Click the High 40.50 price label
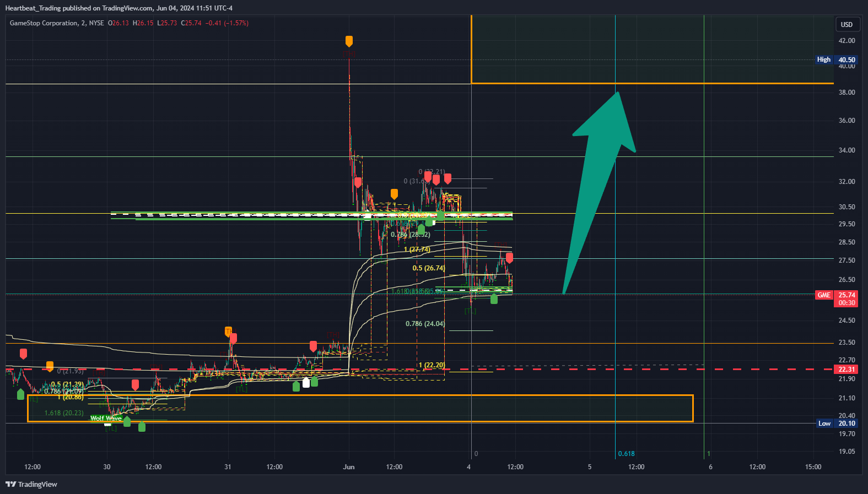The width and height of the screenshot is (868, 494). pyautogui.click(x=836, y=59)
